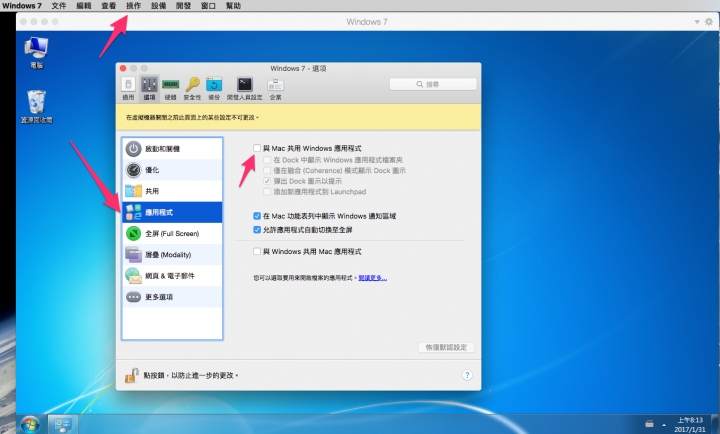Open the developer settings terminal icon
This screenshot has width=720, height=434.
pos(245,88)
